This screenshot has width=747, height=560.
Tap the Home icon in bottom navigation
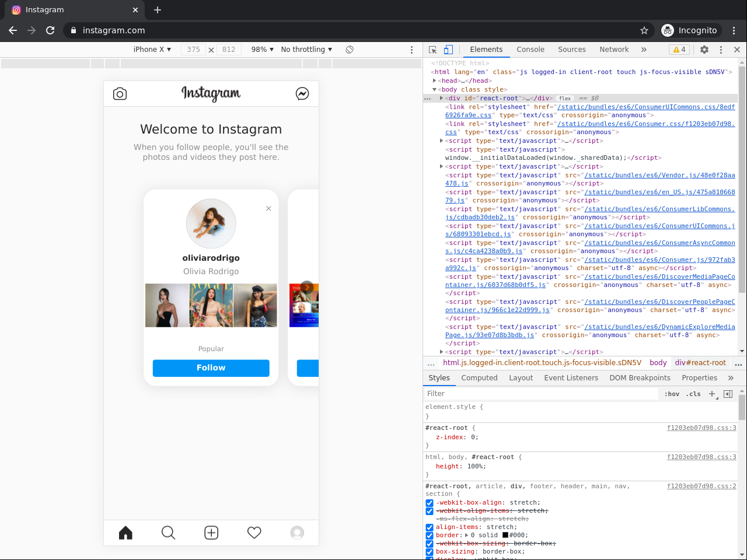click(125, 533)
